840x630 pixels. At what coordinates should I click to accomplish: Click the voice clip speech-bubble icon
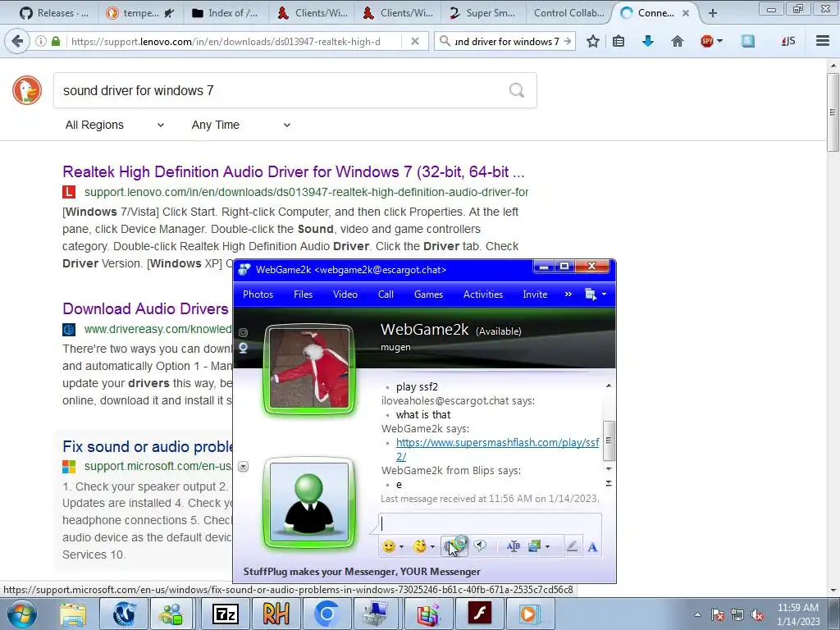point(480,546)
